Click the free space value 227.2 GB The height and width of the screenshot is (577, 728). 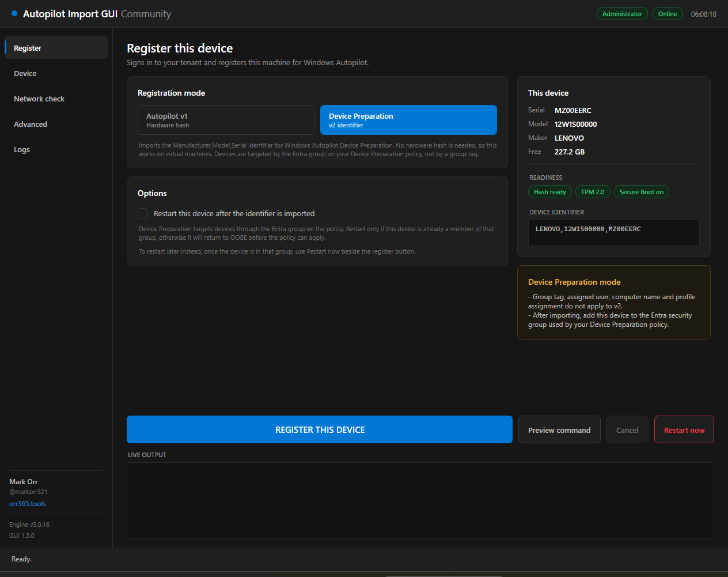570,152
